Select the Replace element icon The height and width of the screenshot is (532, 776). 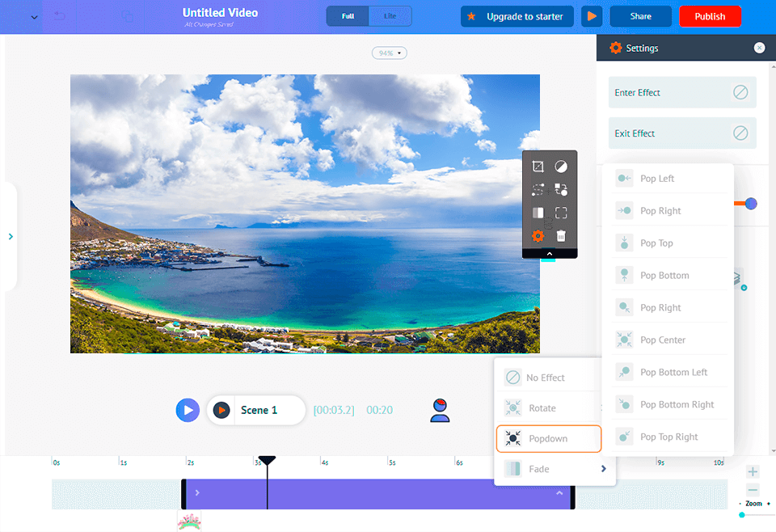click(x=563, y=189)
